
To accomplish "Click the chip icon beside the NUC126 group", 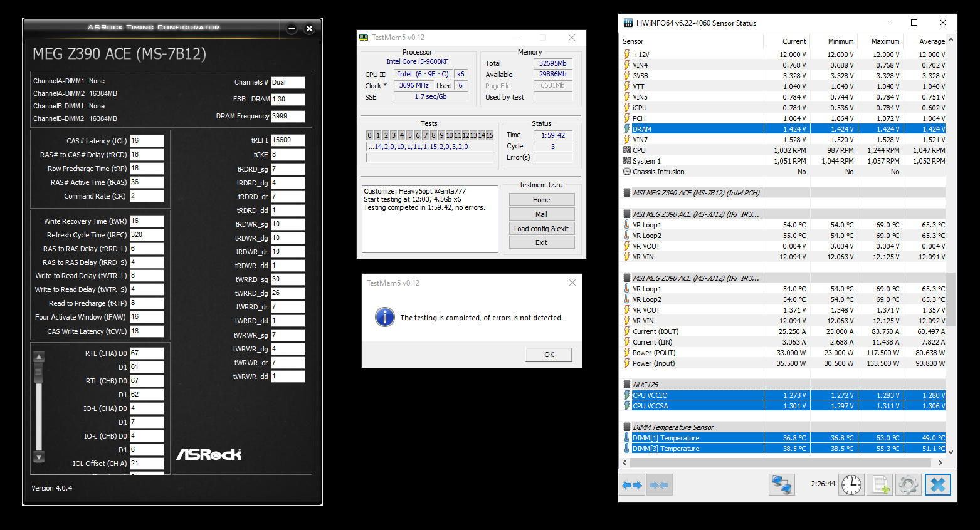I will coord(627,385).
